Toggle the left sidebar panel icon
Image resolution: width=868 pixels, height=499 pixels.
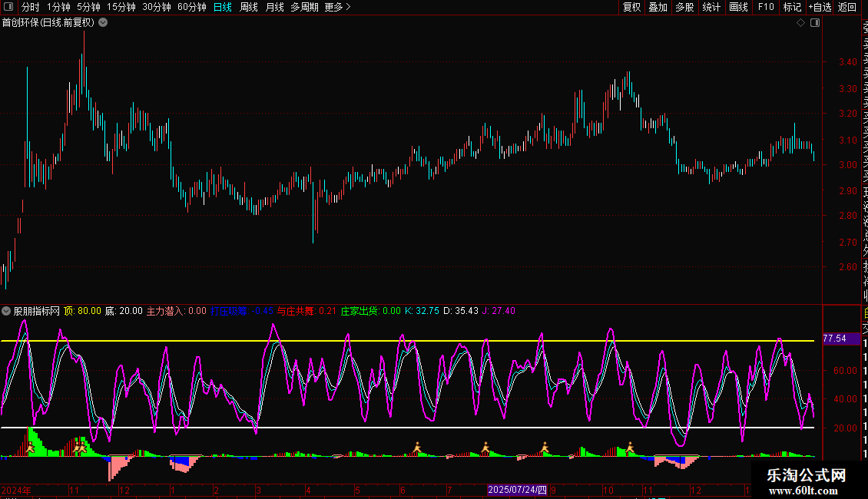[7, 7]
